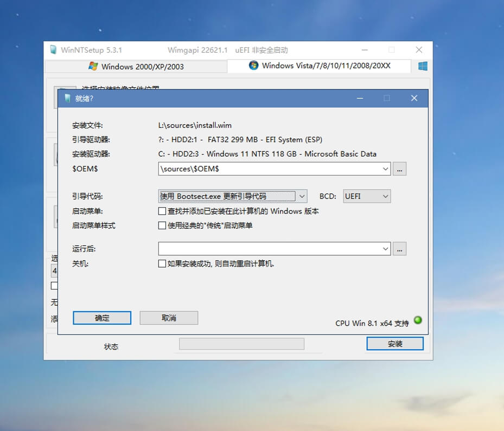Enable finding installed Windows versions for boot menu
504x431 pixels.
tap(162, 211)
